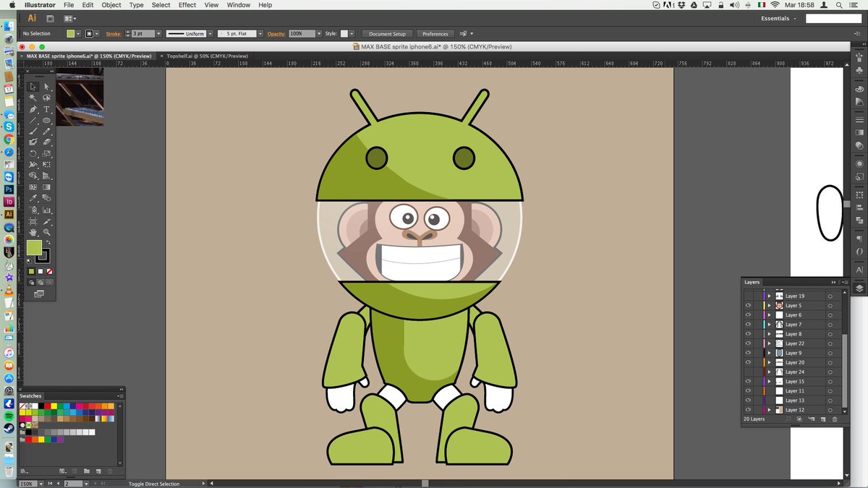868x488 pixels.
Task: Pick the Pen tool
Action: click(33, 110)
